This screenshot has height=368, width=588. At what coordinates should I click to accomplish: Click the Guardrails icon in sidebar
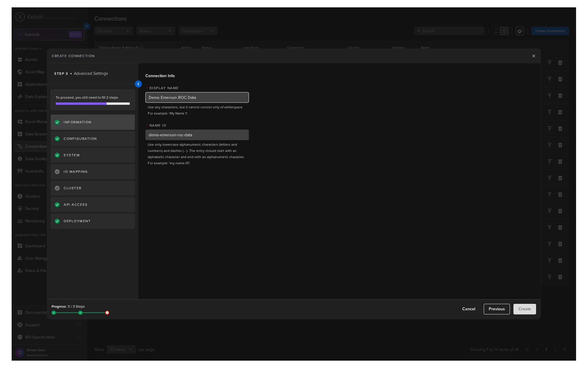point(20,171)
